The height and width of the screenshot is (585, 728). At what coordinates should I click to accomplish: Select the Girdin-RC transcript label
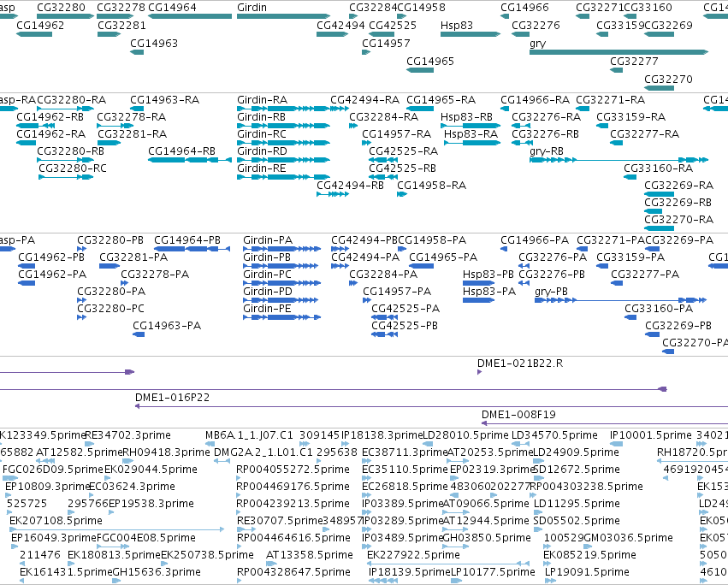coord(262,134)
